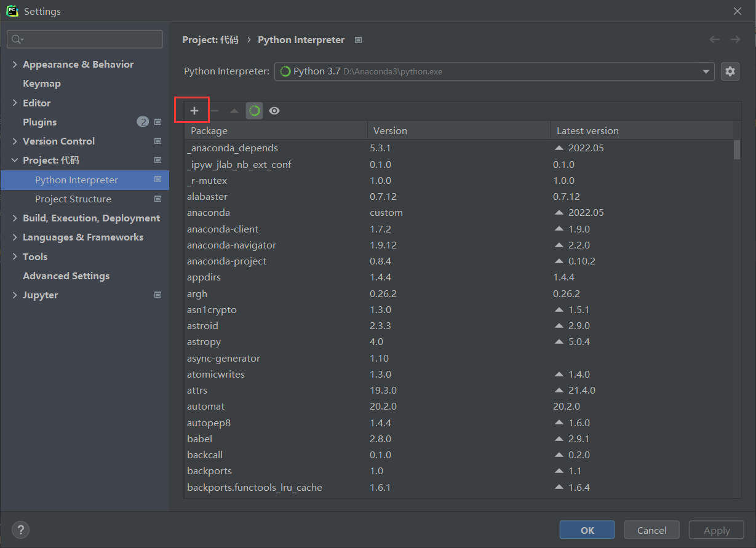Click the back navigation arrow
The height and width of the screenshot is (548, 756).
[714, 39]
